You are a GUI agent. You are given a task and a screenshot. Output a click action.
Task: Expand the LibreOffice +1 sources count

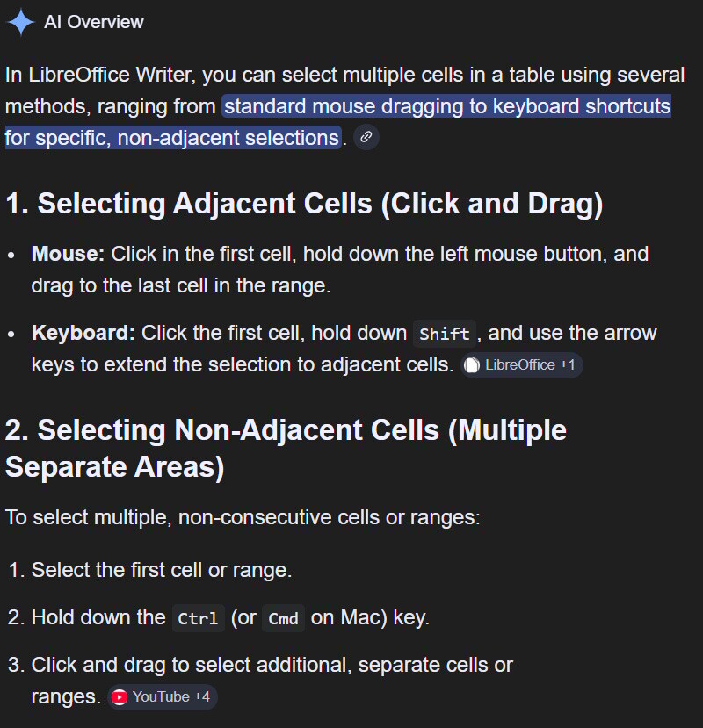[567, 364]
